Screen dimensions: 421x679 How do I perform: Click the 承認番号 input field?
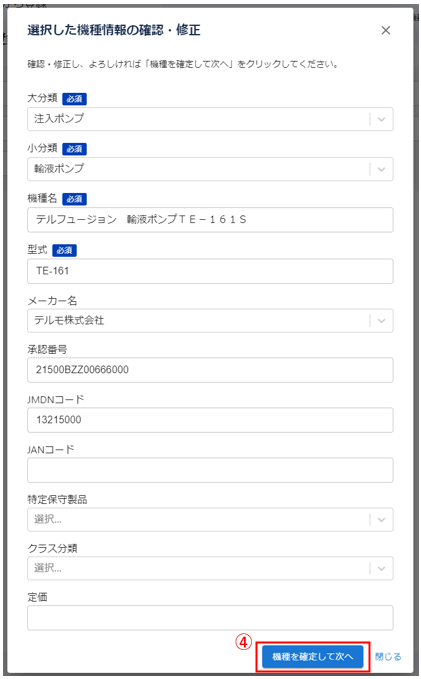click(210, 370)
